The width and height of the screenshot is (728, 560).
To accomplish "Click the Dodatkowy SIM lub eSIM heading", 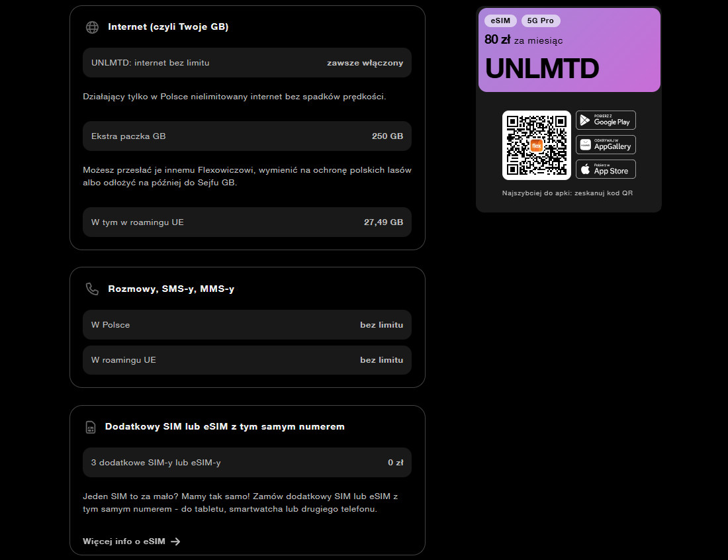I will (225, 427).
